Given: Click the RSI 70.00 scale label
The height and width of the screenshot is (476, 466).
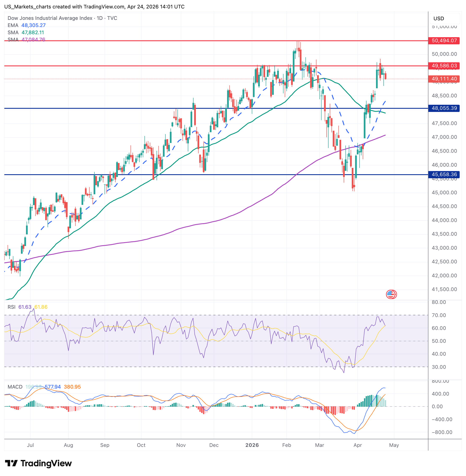Looking at the screenshot, I should pos(439,315).
